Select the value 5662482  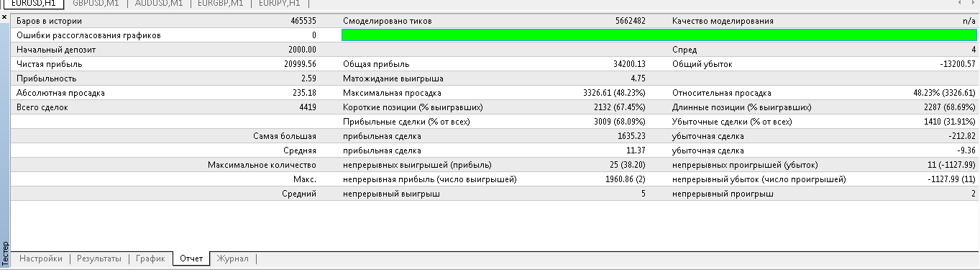pyautogui.click(x=630, y=21)
